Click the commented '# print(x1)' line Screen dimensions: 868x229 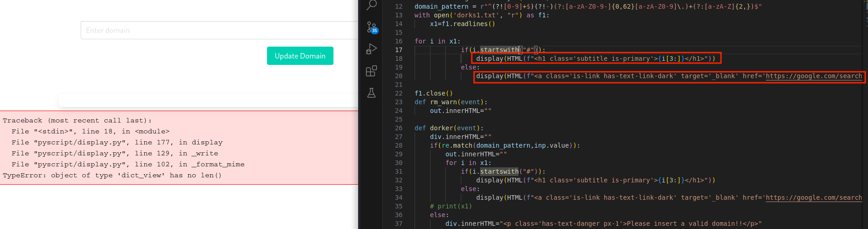pos(451,206)
